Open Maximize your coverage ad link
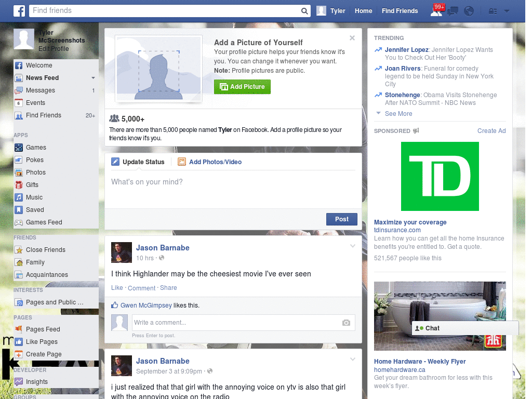The image size is (532, 399). tap(410, 222)
